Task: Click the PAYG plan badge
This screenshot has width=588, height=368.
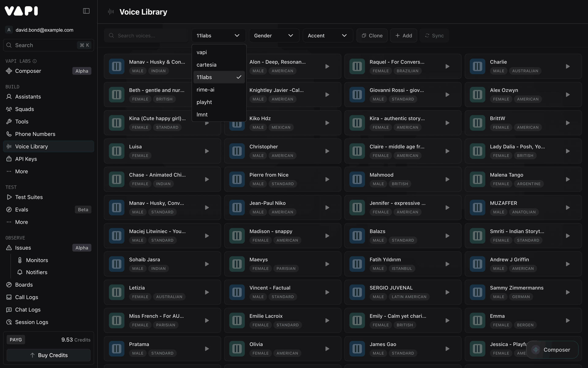Action: [16, 340]
